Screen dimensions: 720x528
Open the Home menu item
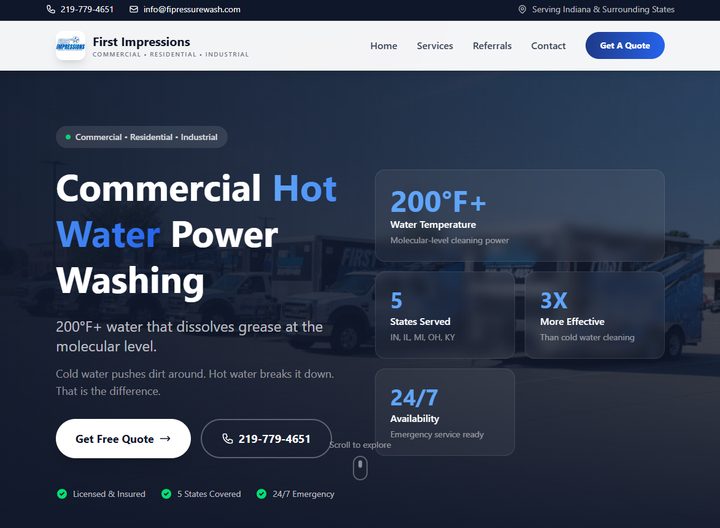pos(383,45)
